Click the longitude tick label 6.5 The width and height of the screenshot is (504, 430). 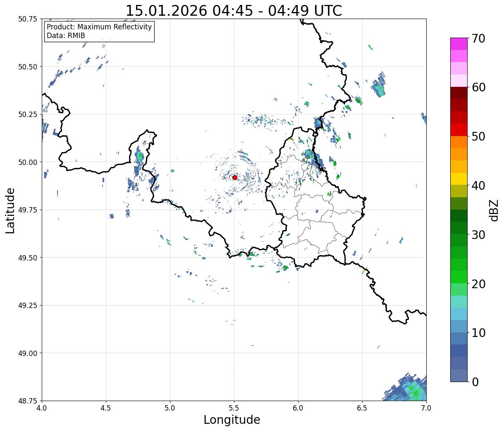[x=362, y=408]
